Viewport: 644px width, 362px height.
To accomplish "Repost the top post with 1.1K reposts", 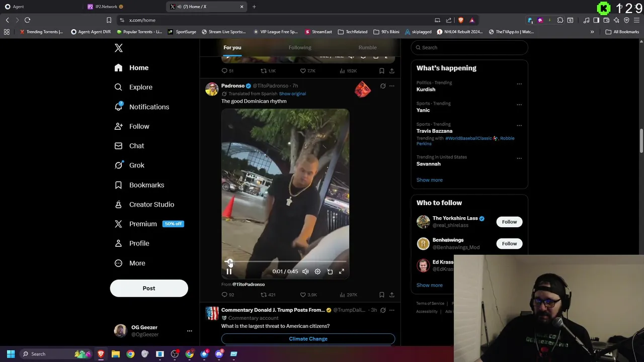I will pyautogui.click(x=268, y=71).
